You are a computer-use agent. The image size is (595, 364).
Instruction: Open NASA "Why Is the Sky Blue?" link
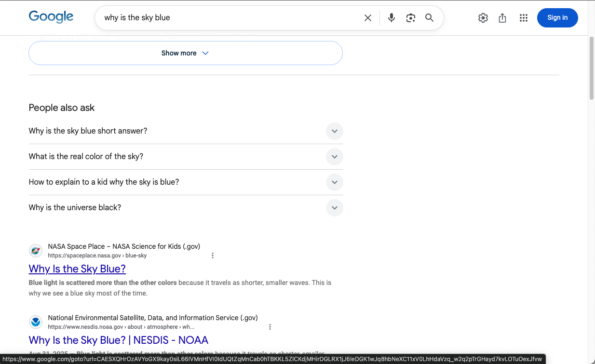(77, 269)
